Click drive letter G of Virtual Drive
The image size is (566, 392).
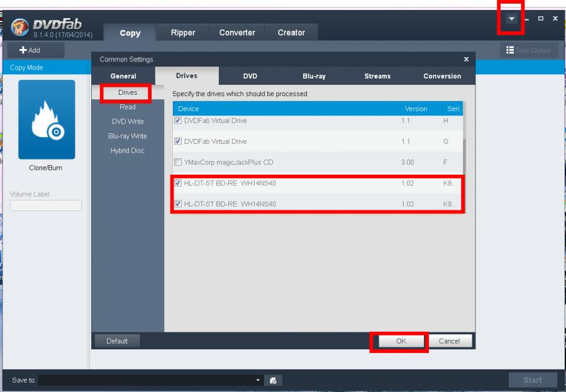(446, 141)
